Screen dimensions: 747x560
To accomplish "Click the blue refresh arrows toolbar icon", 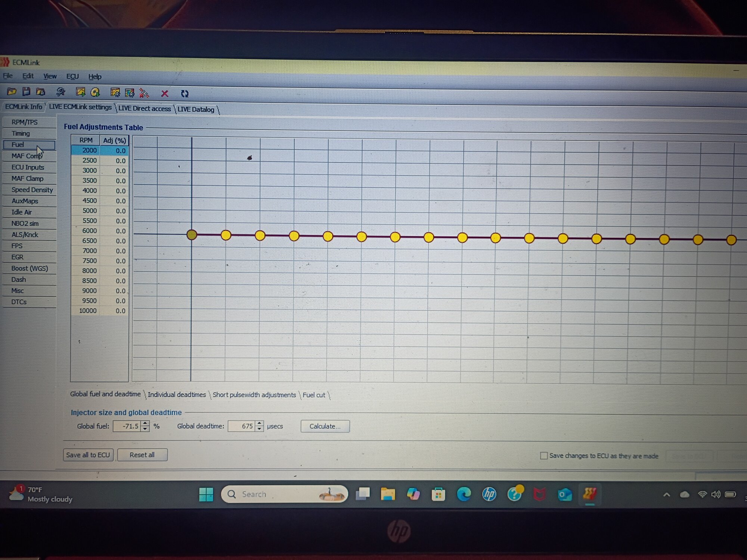I will pyautogui.click(x=185, y=94).
